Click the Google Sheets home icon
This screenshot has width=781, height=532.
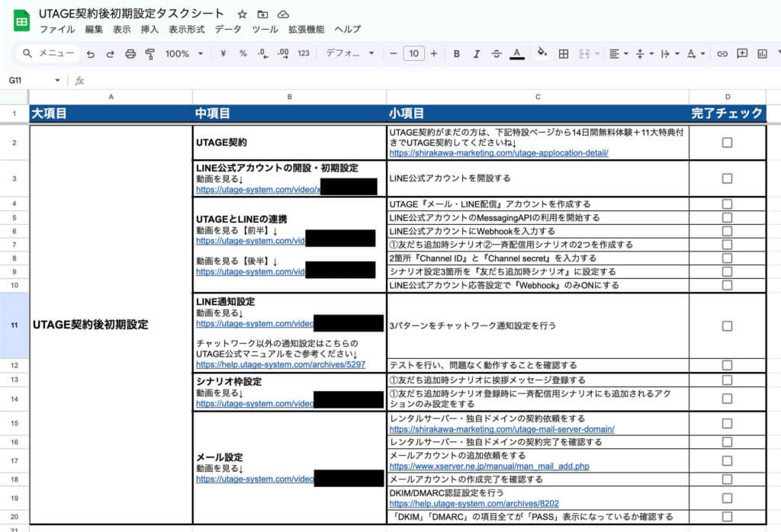point(21,21)
